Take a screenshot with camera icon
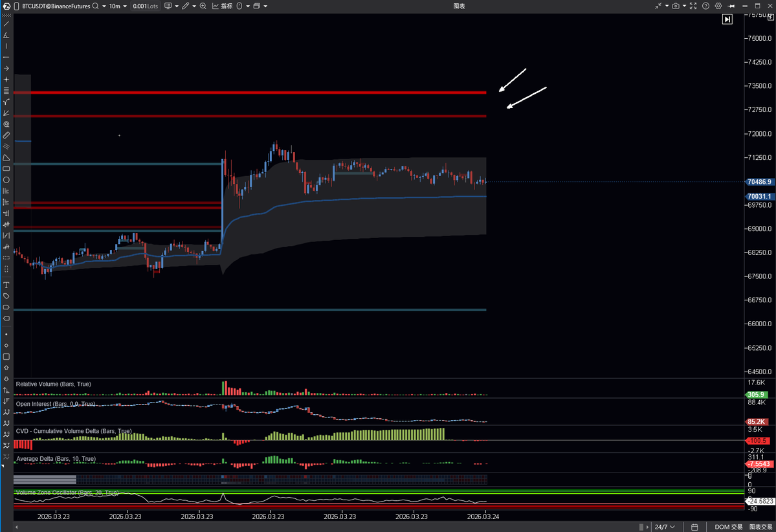Viewport: 776px width, 532px height. (676, 6)
